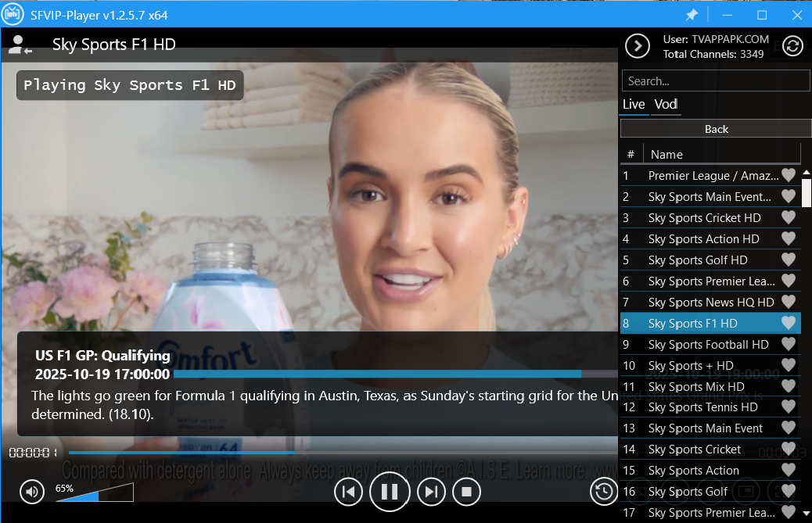Go to the previous channel

[x=349, y=492]
